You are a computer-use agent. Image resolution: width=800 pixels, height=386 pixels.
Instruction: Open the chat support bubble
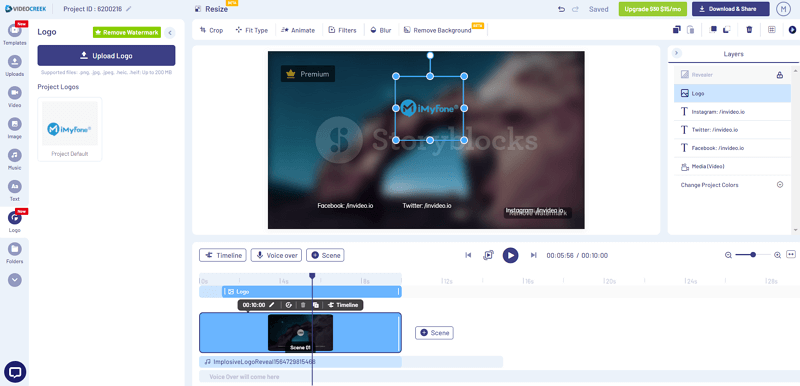[15, 372]
